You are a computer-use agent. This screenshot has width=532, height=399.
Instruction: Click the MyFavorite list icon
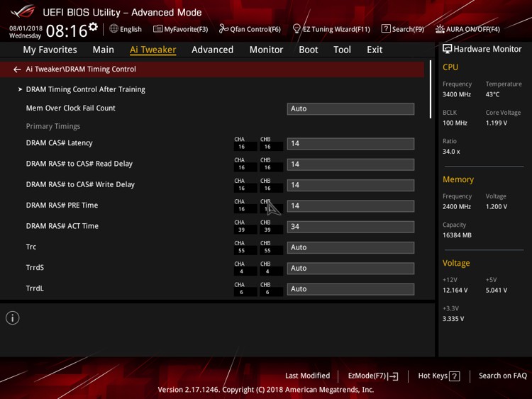tap(157, 29)
